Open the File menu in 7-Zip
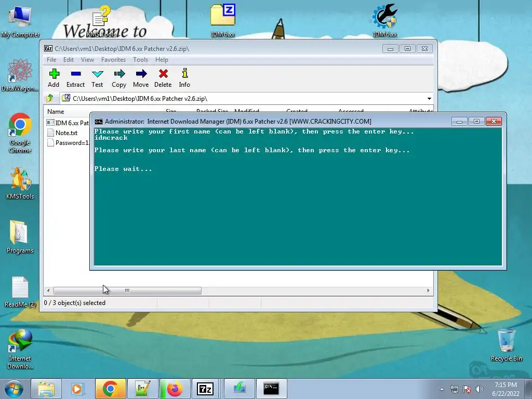Viewport: 532px width, 399px height. pyautogui.click(x=51, y=60)
